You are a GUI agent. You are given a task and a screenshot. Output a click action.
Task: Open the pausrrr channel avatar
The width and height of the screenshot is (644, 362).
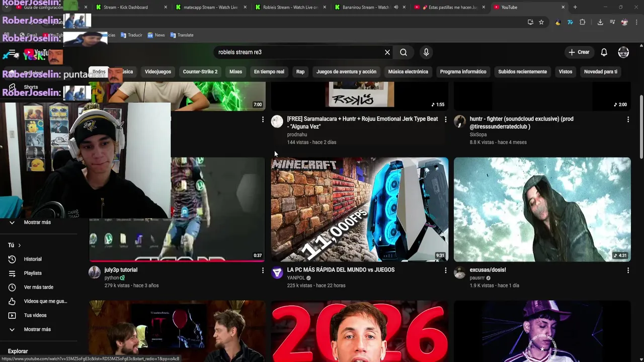pos(460,273)
